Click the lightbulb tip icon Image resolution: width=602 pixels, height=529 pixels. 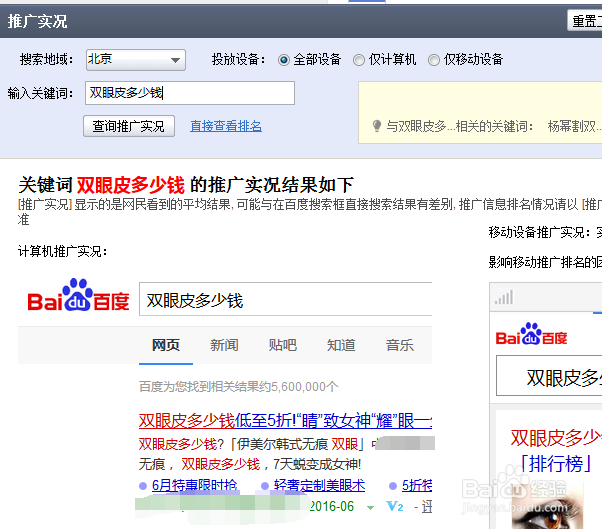pos(377,126)
